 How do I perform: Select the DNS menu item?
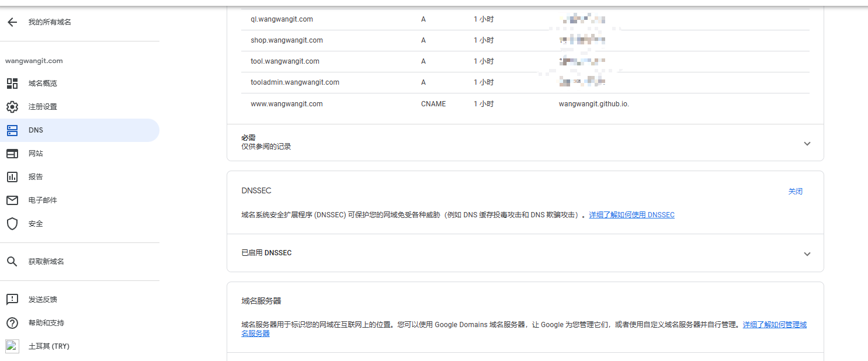coord(36,130)
